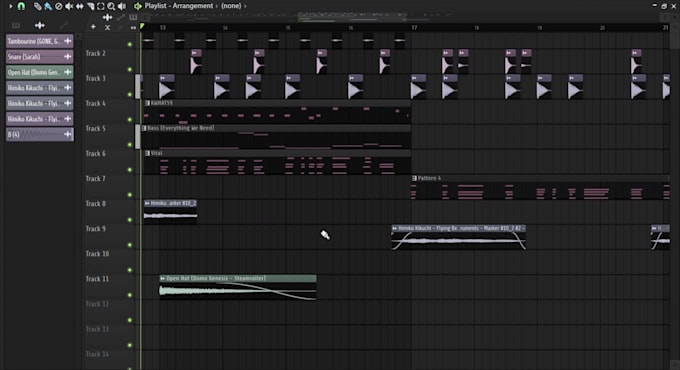
Task: Click bar 17 on the timeline ruler
Action: [x=415, y=28]
